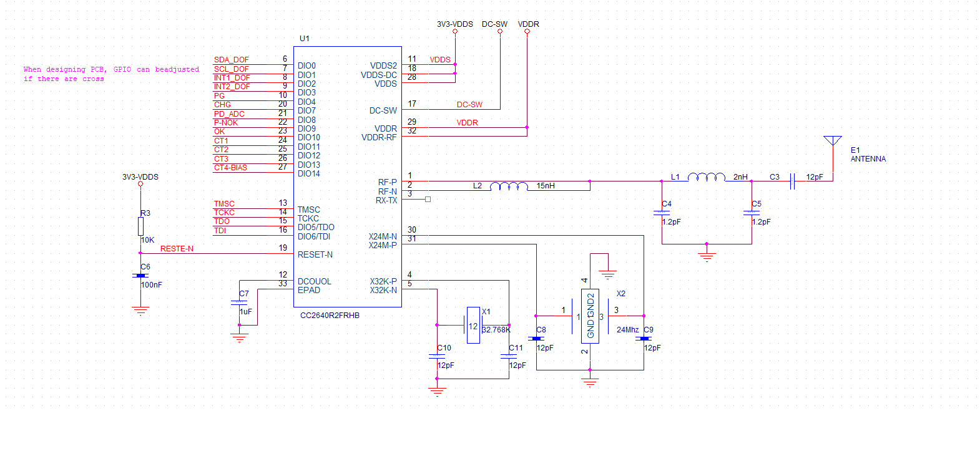The image size is (980, 459).
Task: Click the RF-P pin name
Action: (x=388, y=183)
